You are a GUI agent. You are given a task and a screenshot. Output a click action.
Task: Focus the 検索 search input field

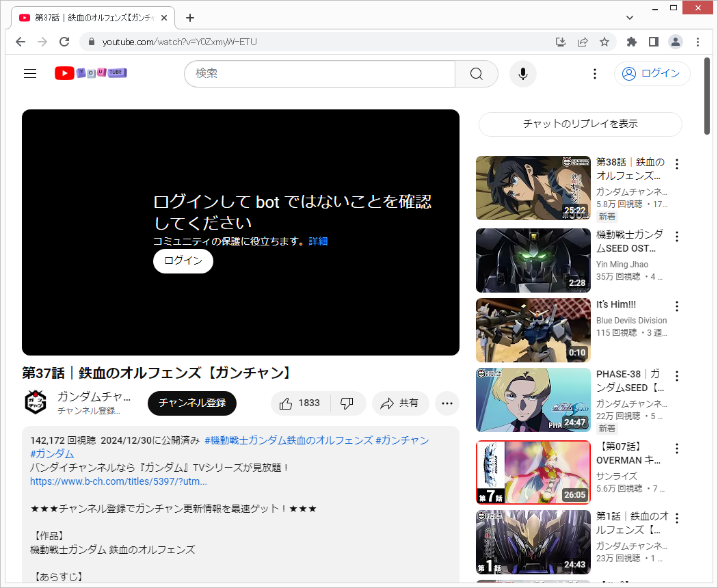click(x=319, y=74)
